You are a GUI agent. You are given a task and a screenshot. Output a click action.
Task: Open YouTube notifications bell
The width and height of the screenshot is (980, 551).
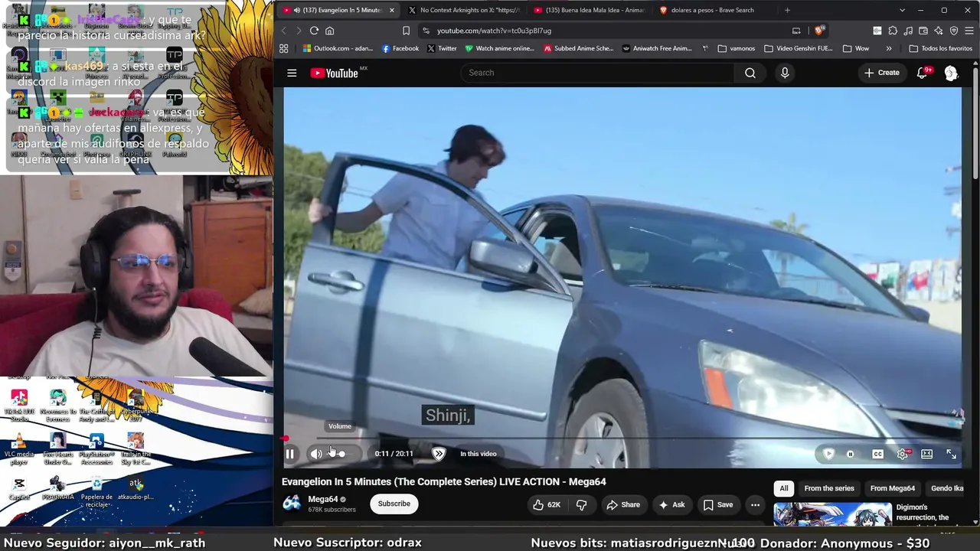[x=923, y=73]
